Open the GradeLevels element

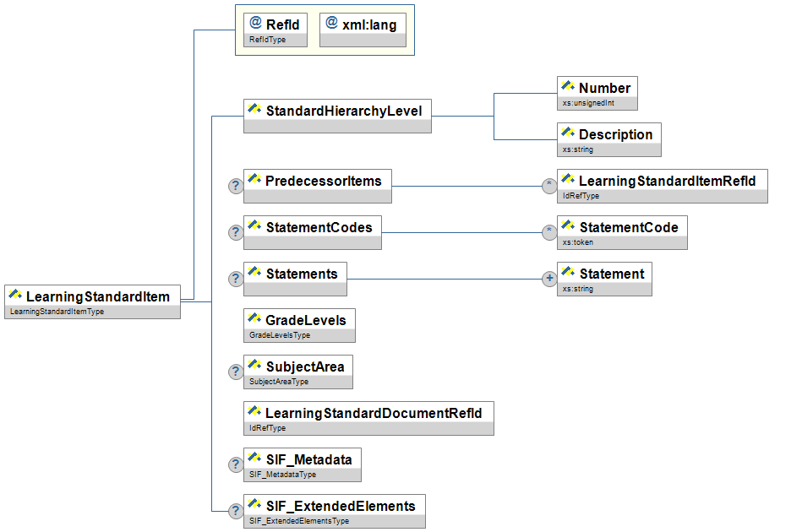(x=299, y=321)
